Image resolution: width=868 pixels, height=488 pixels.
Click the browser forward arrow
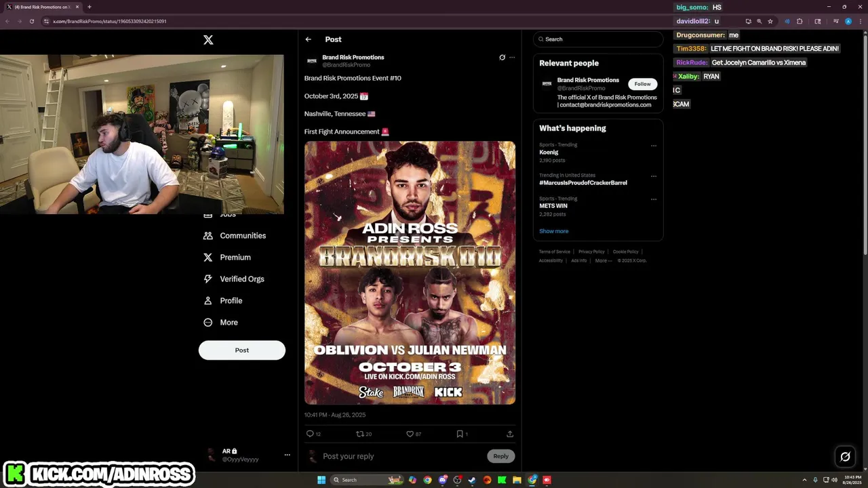(x=19, y=21)
